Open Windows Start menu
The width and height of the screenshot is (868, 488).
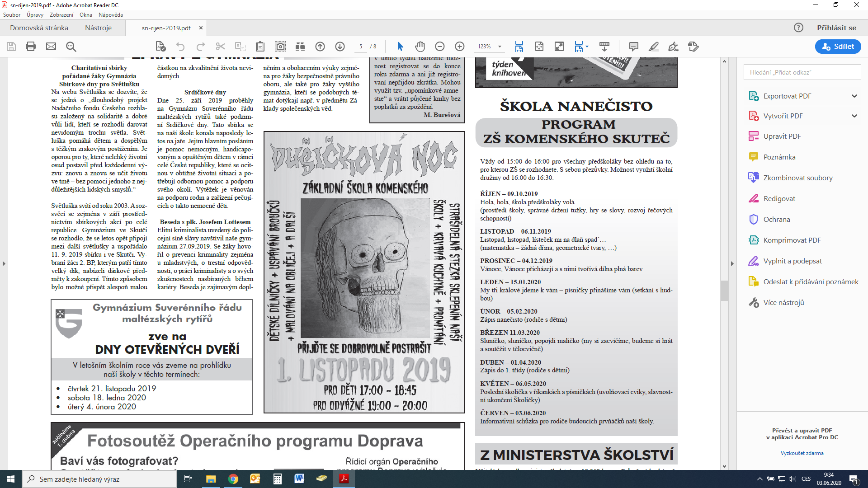pyautogui.click(x=11, y=479)
